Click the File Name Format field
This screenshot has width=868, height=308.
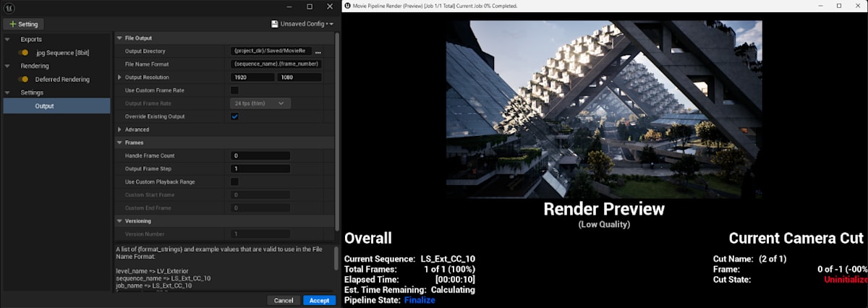click(x=276, y=64)
